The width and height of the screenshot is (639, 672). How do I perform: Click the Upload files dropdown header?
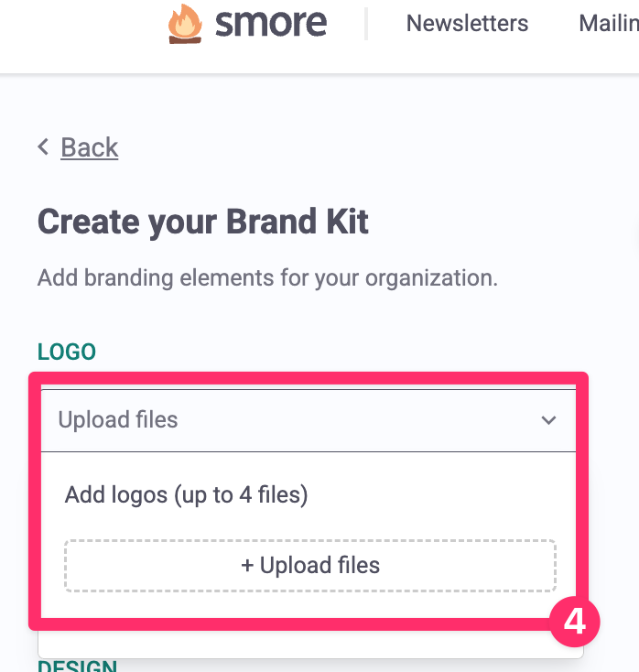pyautogui.click(x=275, y=420)
